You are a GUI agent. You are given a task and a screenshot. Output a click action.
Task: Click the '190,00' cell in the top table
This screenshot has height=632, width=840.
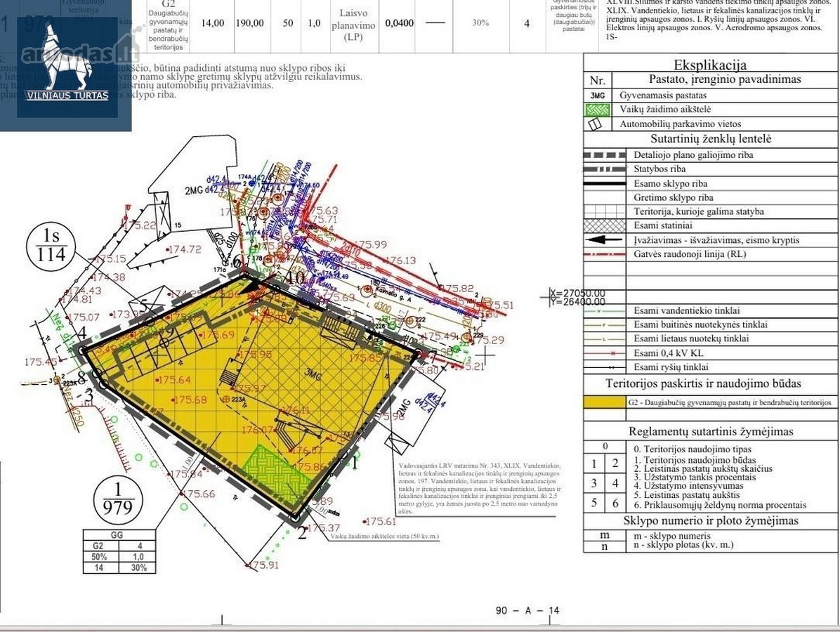point(249,23)
